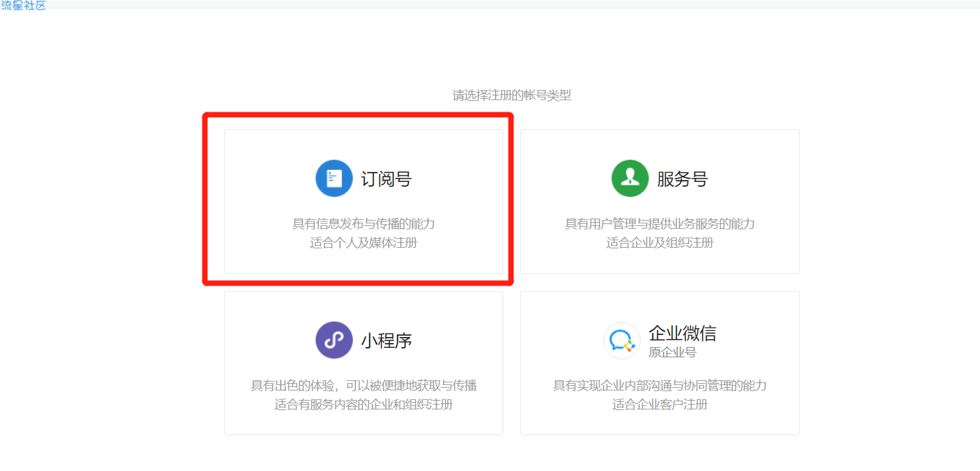Select the 服务号 title text

point(682,179)
